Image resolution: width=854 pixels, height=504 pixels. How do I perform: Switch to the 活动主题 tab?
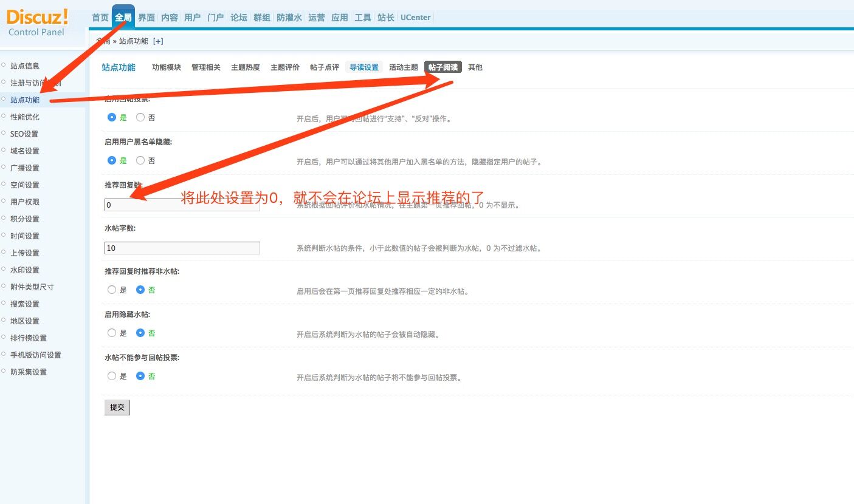click(404, 67)
